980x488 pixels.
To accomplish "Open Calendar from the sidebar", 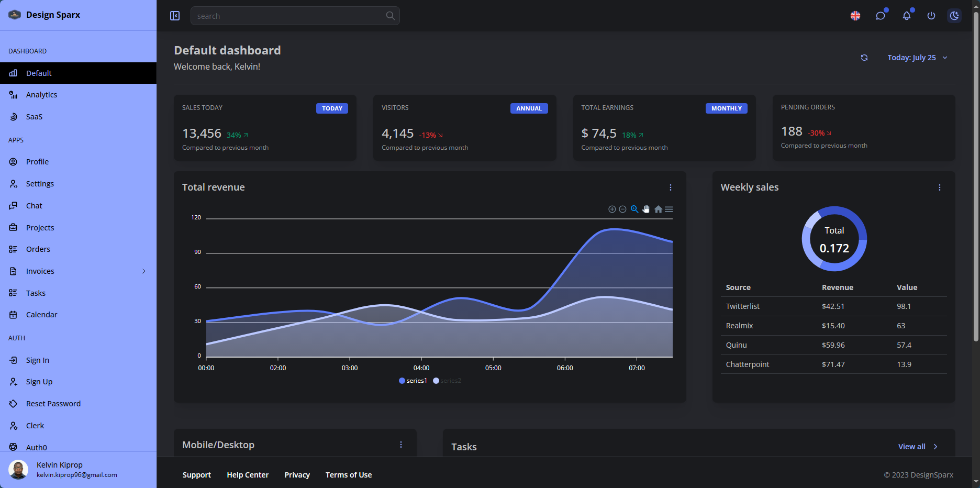I will (x=42, y=315).
